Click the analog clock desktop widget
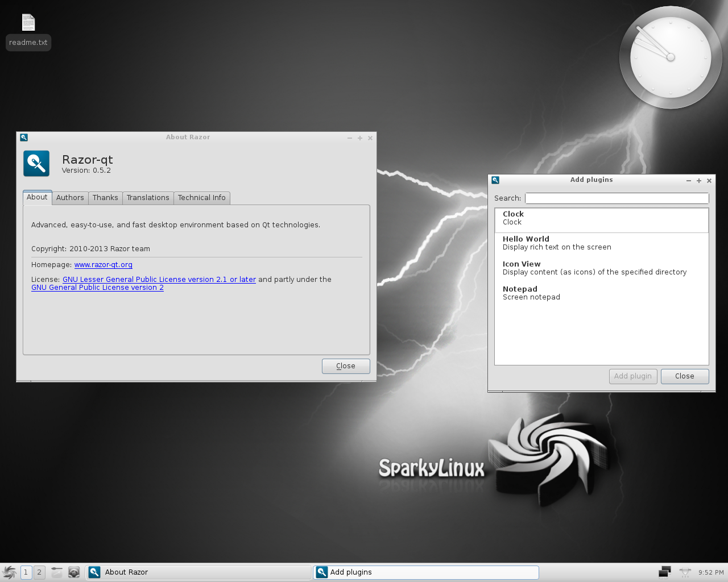 [x=671, y=57]
